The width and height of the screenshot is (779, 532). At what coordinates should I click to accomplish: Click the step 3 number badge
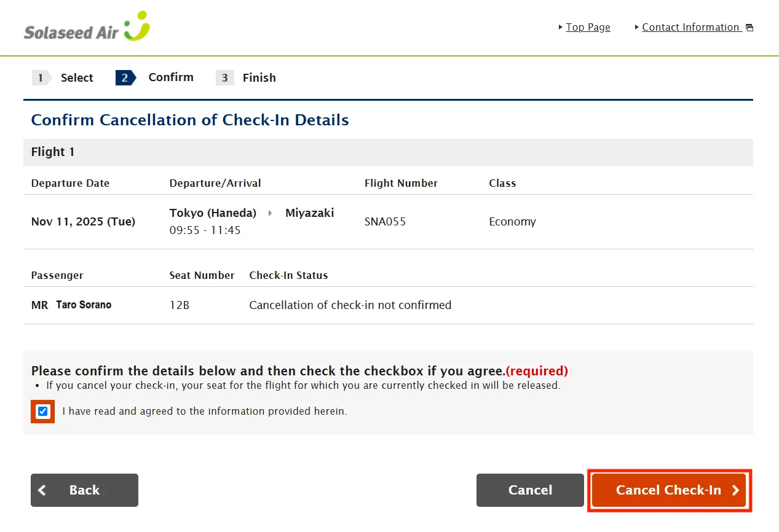coord(225,78)
